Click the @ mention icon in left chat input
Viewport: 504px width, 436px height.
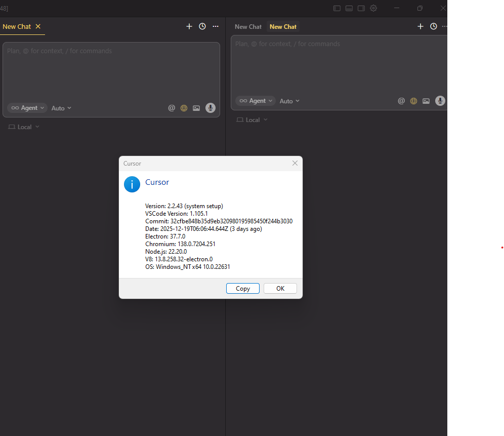(172, 108)
